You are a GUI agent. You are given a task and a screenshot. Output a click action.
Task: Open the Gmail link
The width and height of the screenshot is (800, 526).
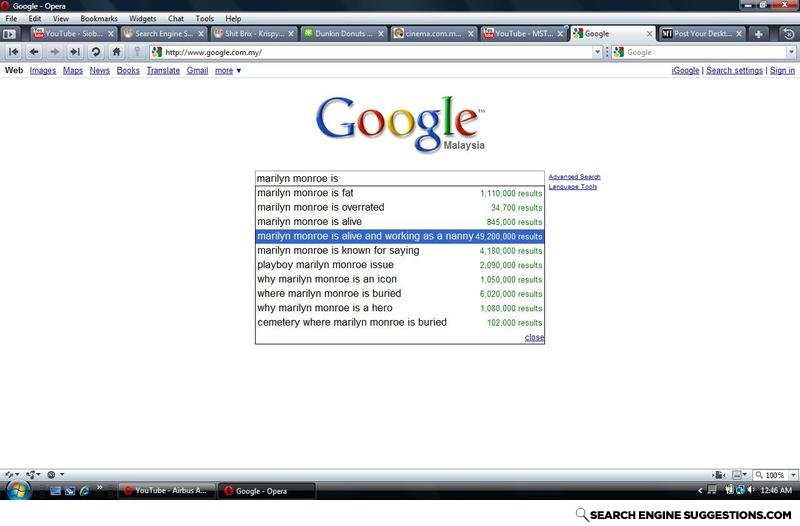[x=197, y=70]
